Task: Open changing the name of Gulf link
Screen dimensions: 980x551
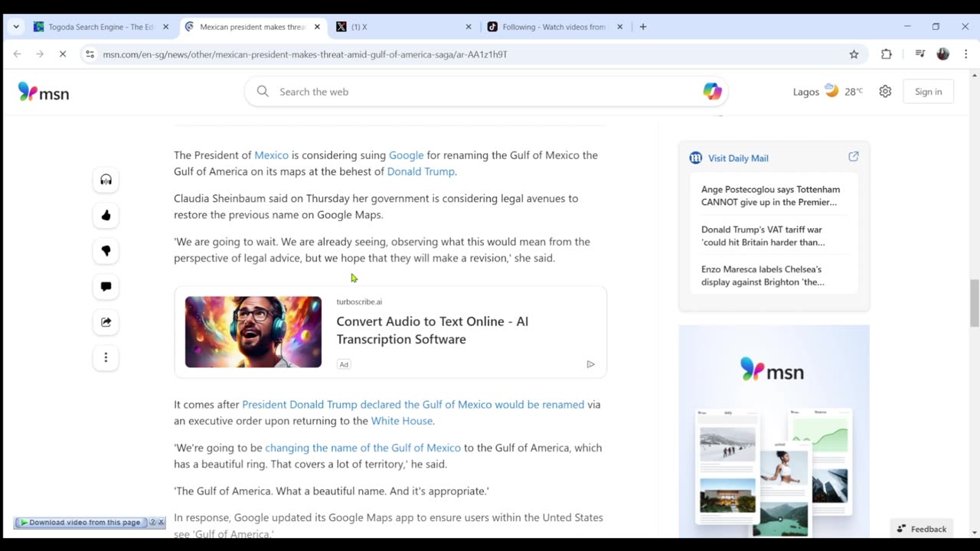Action: point(363,448)
